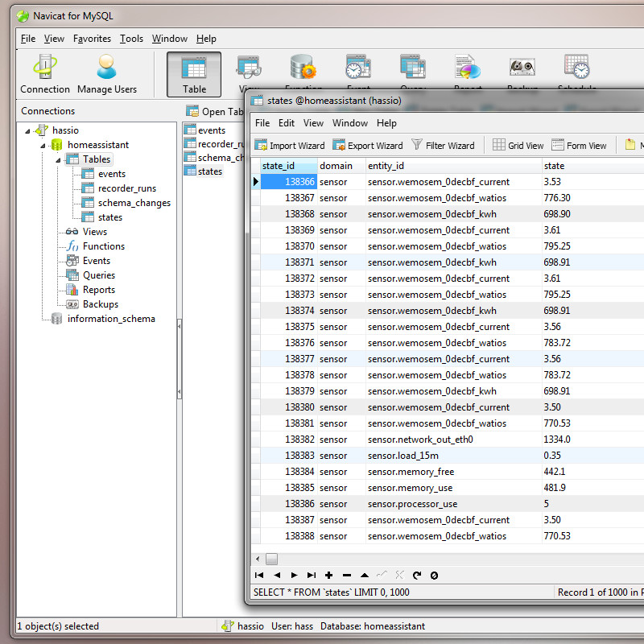644x644 pixels.
Task: Open the Function toolbar icon
Action: tap(303, 72)
